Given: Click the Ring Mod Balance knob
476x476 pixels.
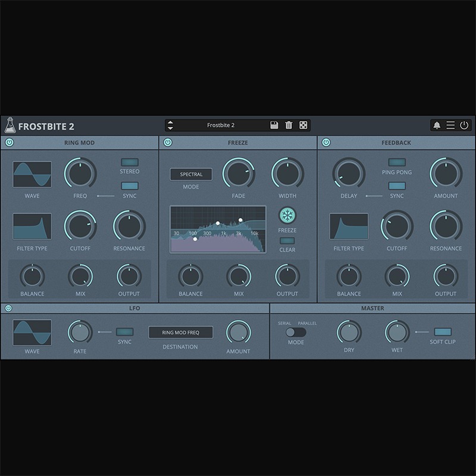Looking at the screenshot, I should pyautogui.click(x=32, y=276).
